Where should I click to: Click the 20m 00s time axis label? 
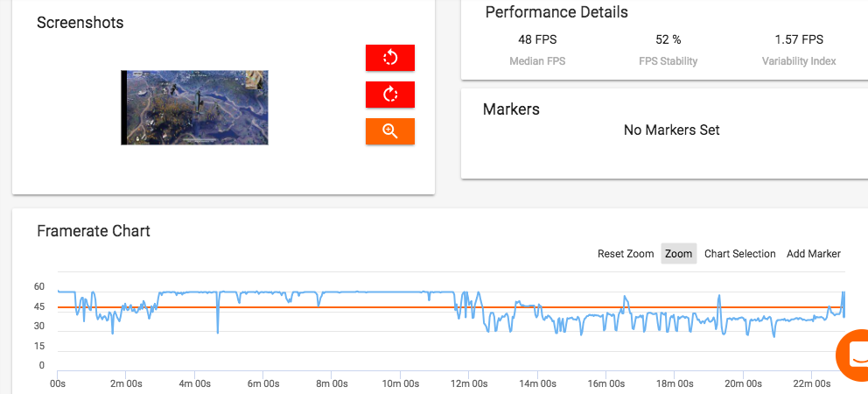click(x=742, y=383)
